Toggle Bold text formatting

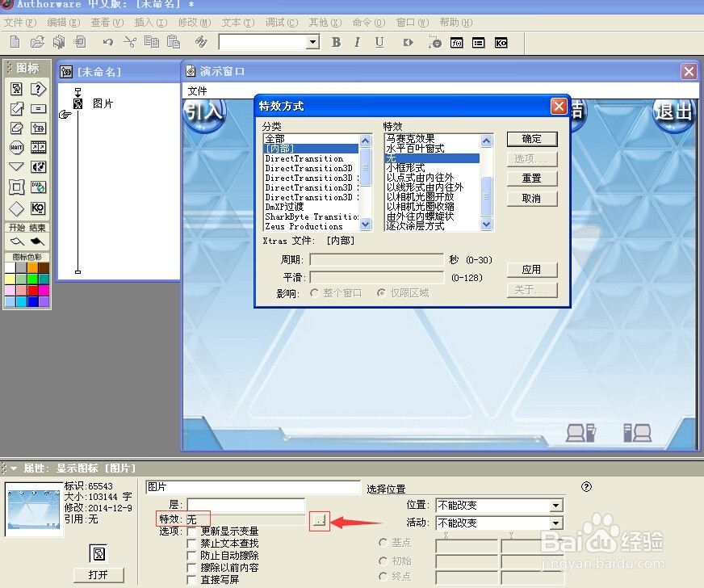coord(337,42)
